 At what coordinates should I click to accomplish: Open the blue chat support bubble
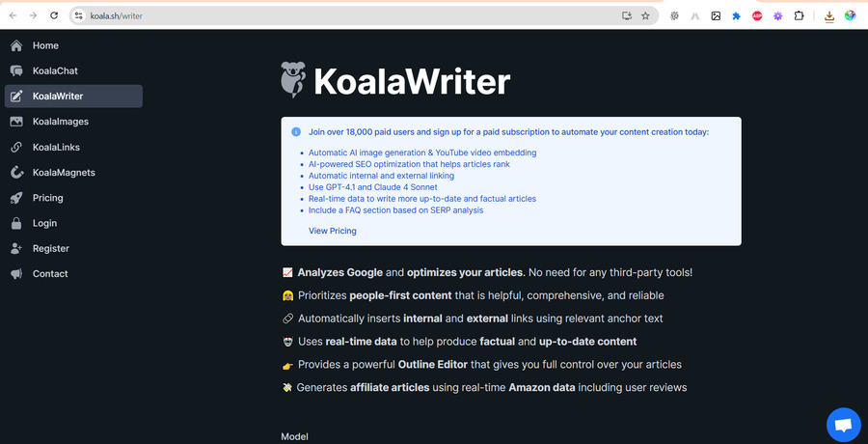(x=843, y=425)
